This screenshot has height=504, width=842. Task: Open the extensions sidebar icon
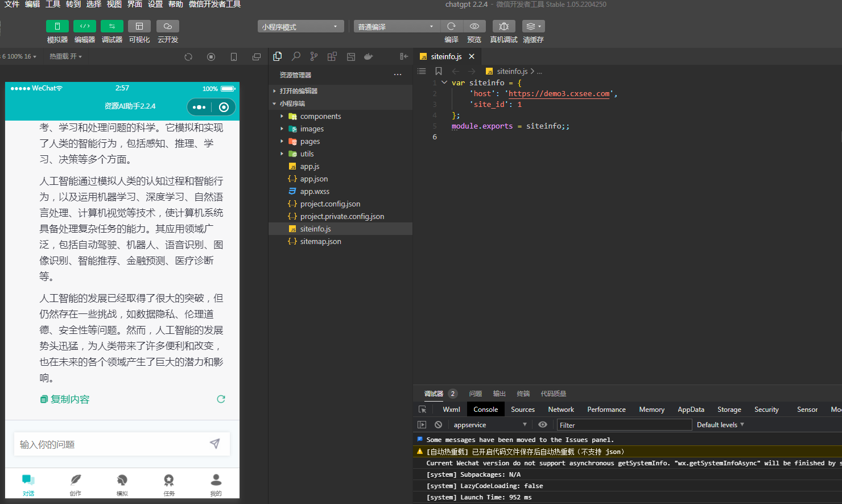tap(332, 56)
